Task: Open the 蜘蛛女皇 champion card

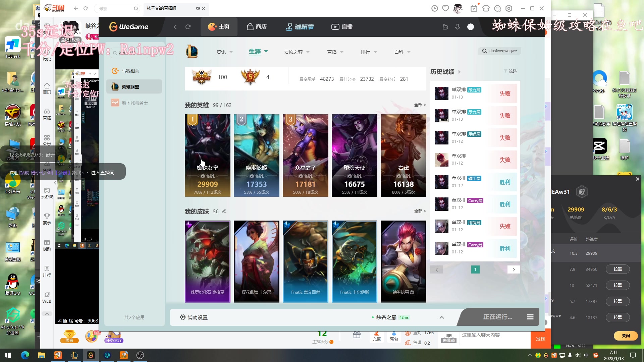Action: (x=207, y=155)
